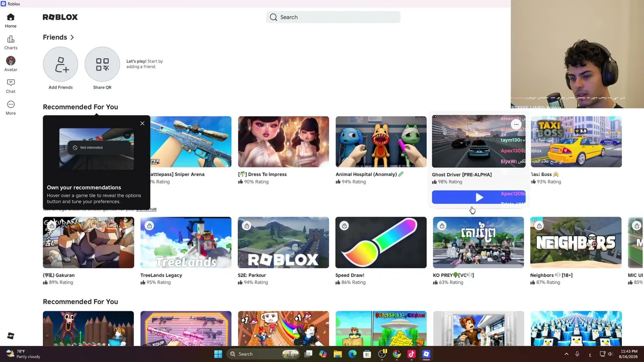Open the Ghost Driver game thumbnail
The width and height of the screenshot is (644, 362).
pyautogui.click(x=478, y=141)
